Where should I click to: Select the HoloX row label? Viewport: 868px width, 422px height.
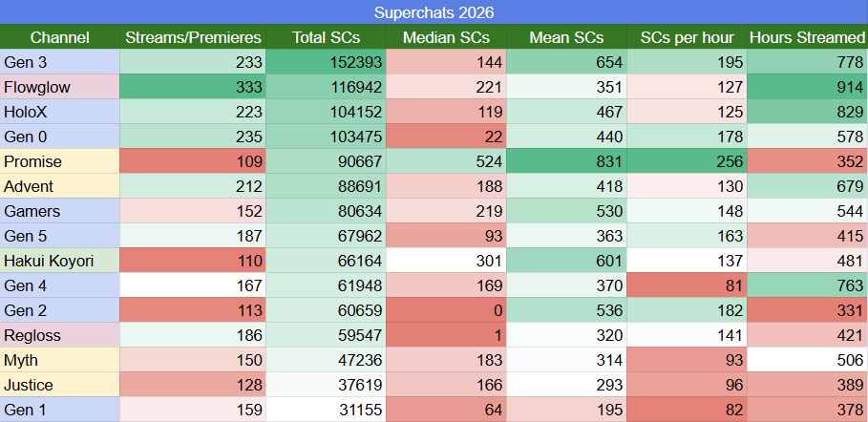pyautogui.click(x=60, y=112)
